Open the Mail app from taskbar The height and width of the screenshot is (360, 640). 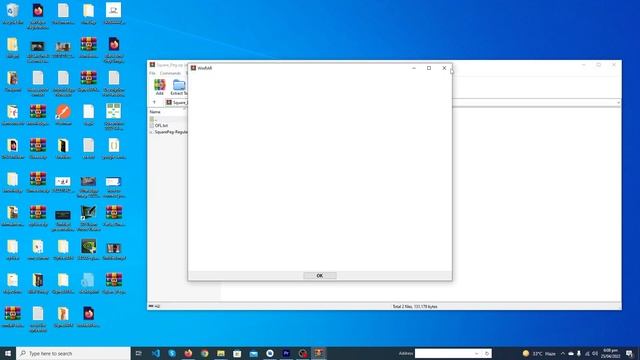point(253,353)
